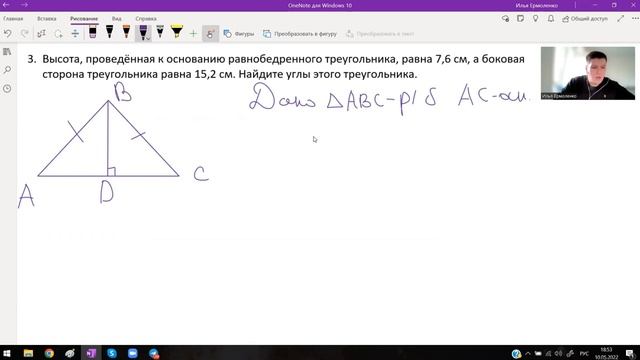Activate the Lasso select tool
This screenshot has height=360, width=640.
click(58, 33)
